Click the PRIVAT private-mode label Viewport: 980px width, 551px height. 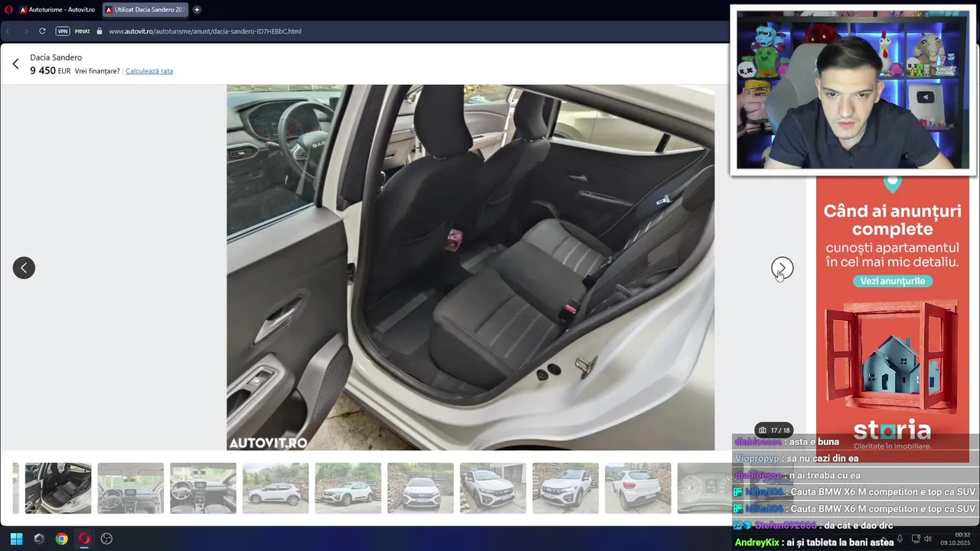click(x=82, y=31)
